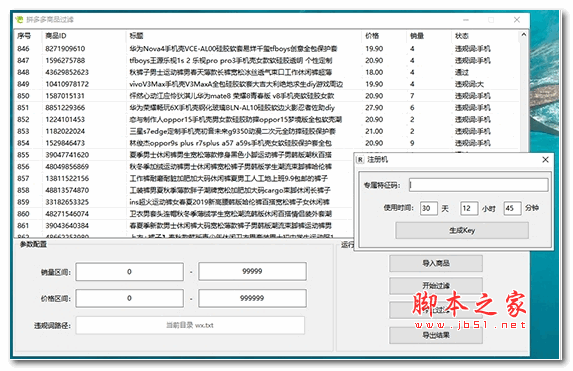Click the 导出结果 button
Image resolution: width=573 pixels, height=371 pixels.
coord(436,335)
